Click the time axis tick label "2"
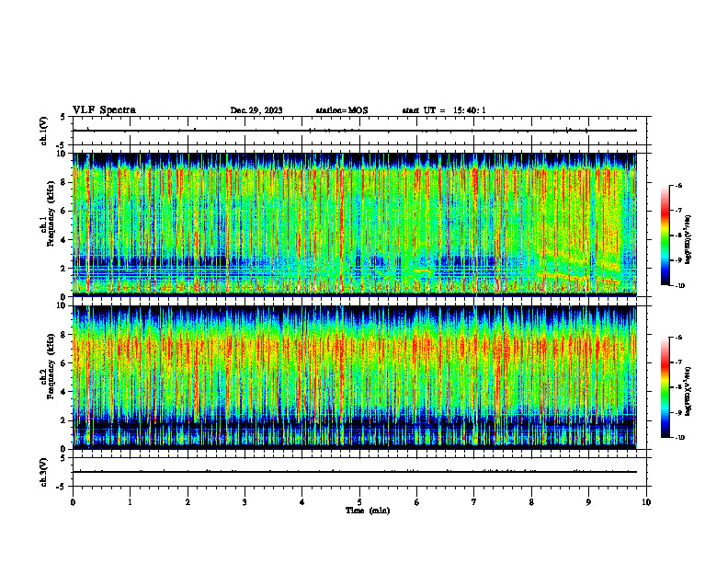728x563 pixels. 188,502
